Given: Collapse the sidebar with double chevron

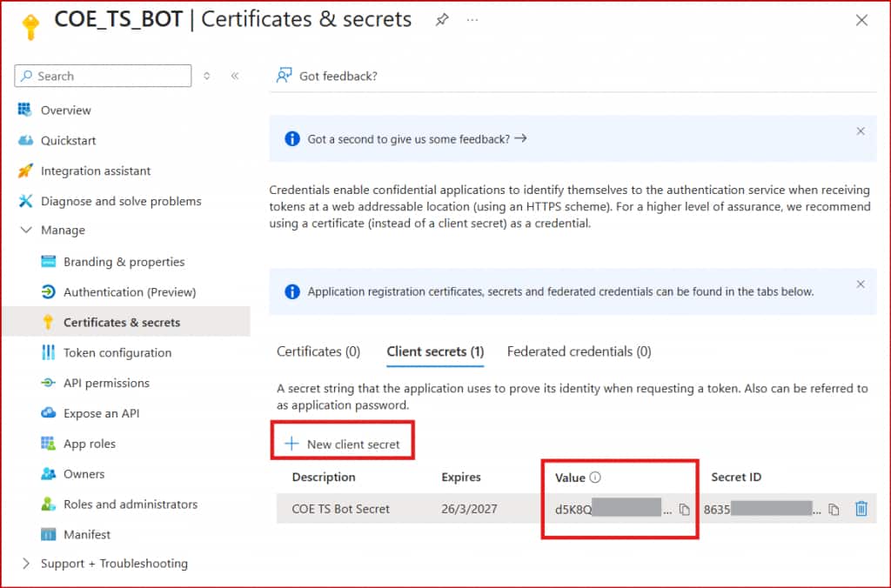Looking at the screenshot, I should click(235, 76).
